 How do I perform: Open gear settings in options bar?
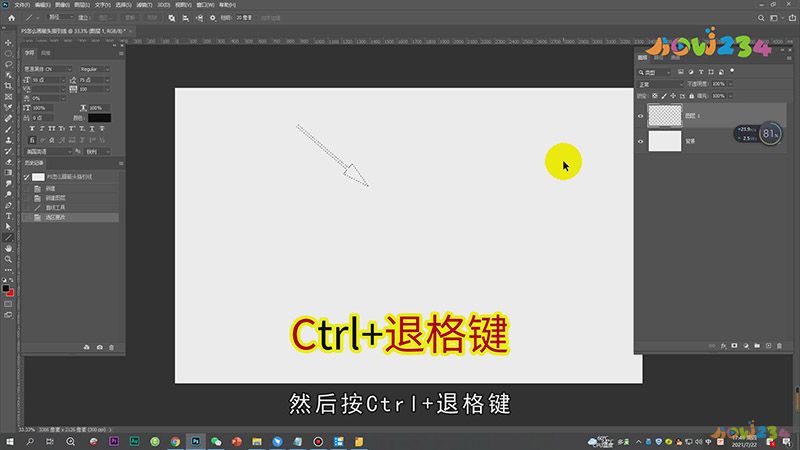tap(213, 18)
